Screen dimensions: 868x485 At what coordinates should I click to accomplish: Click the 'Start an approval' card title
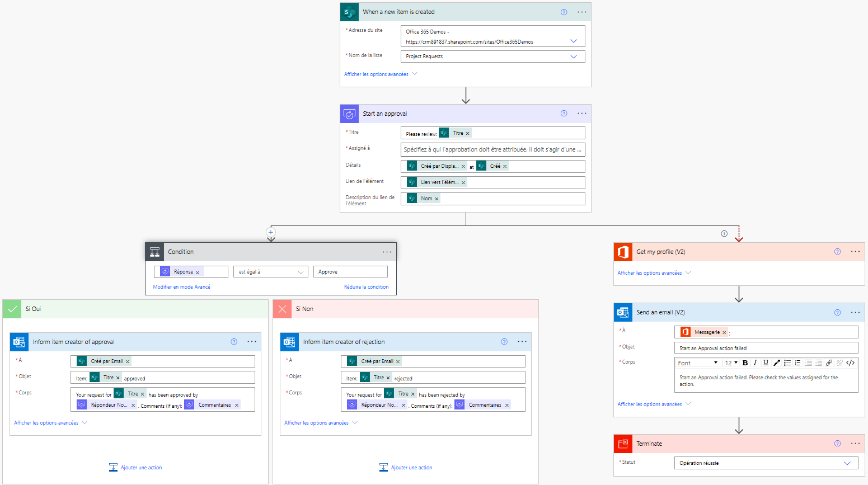385,114
